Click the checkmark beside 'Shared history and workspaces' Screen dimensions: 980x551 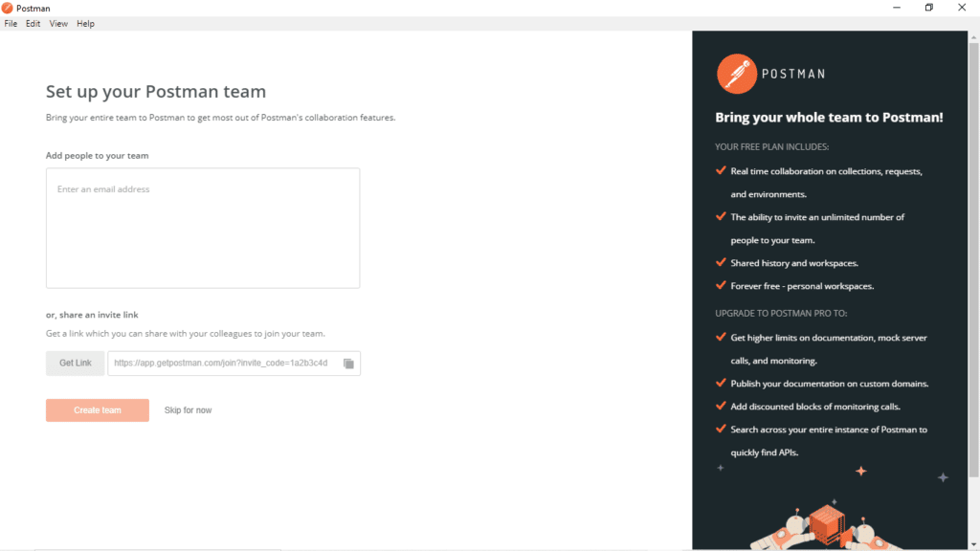coord(721,262)
